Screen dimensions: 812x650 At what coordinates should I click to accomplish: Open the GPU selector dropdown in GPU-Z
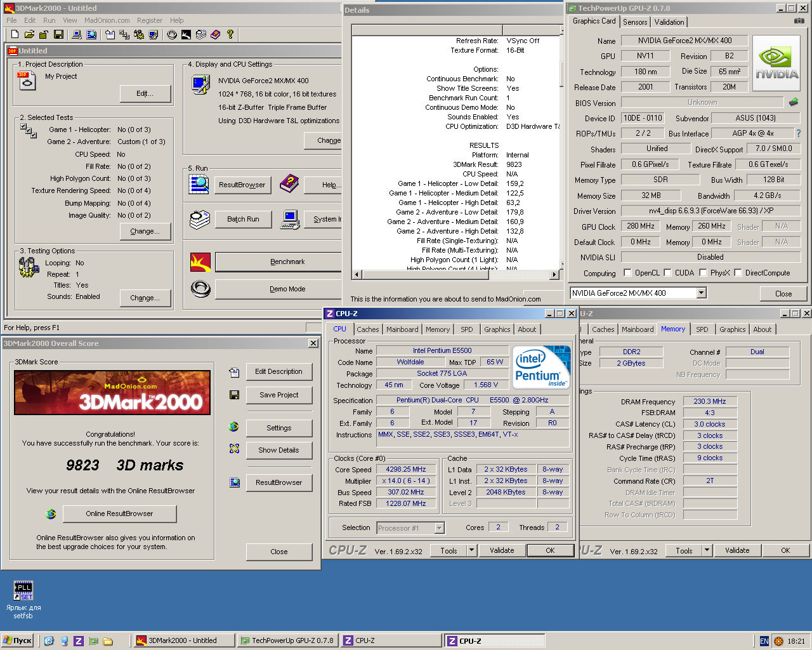701,293
